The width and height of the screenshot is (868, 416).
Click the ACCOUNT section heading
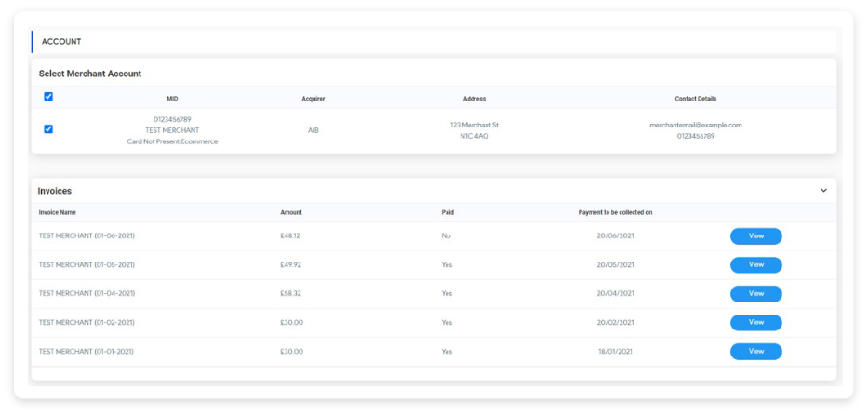click(x=61, y=42)
